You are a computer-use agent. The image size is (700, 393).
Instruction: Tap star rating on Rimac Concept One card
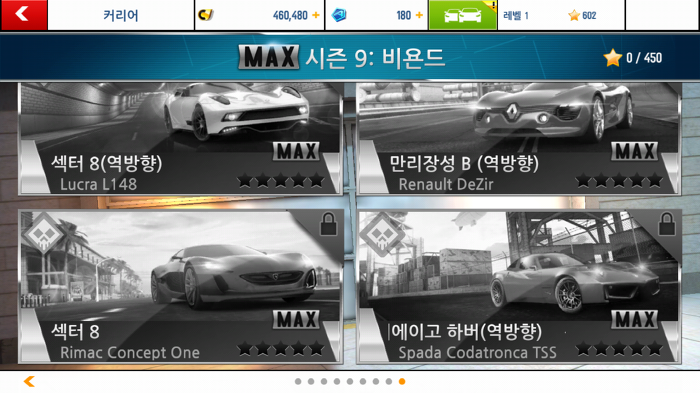pyautogui.click(x=280, y=348)
